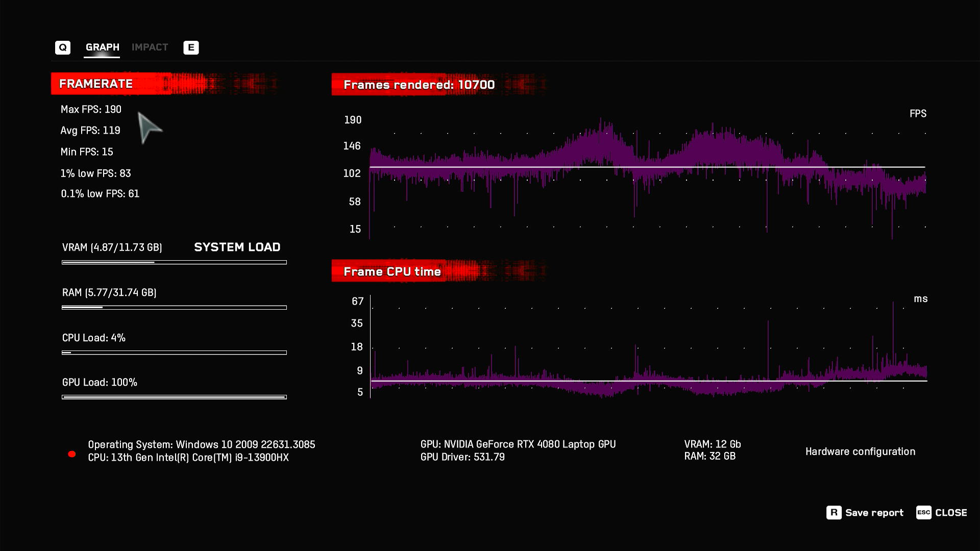This screenshot has height=551, width=980.
Task: Click the 1% low FPS: 83 line
Action: tap(95, 173)
